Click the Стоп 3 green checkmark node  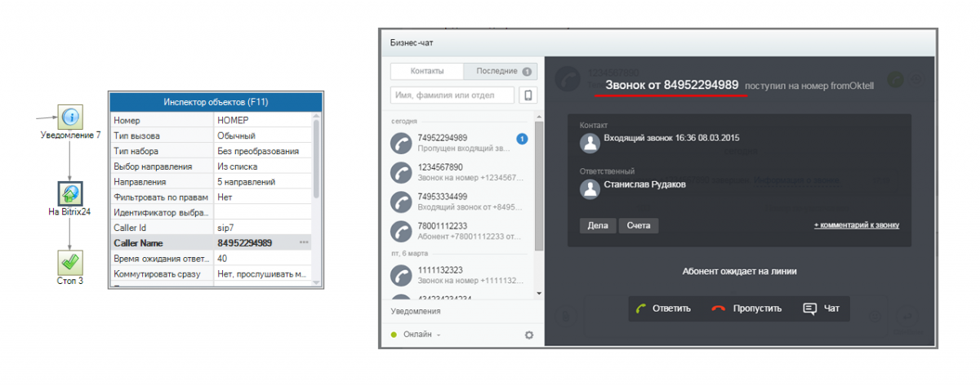(69, 263)
